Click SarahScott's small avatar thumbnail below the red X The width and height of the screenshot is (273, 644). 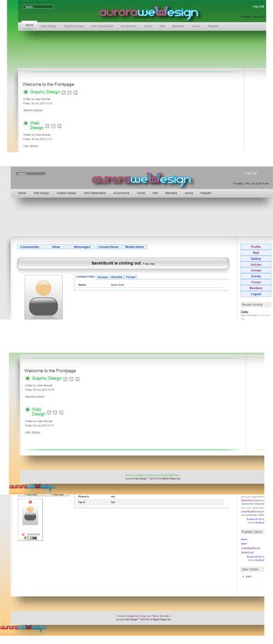(31, 516)
